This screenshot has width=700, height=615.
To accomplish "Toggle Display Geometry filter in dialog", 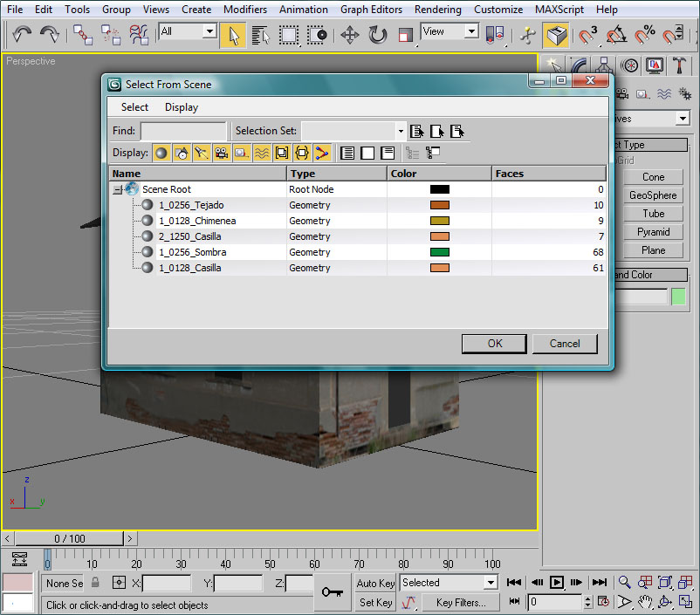I will click(x=161, y=153).
